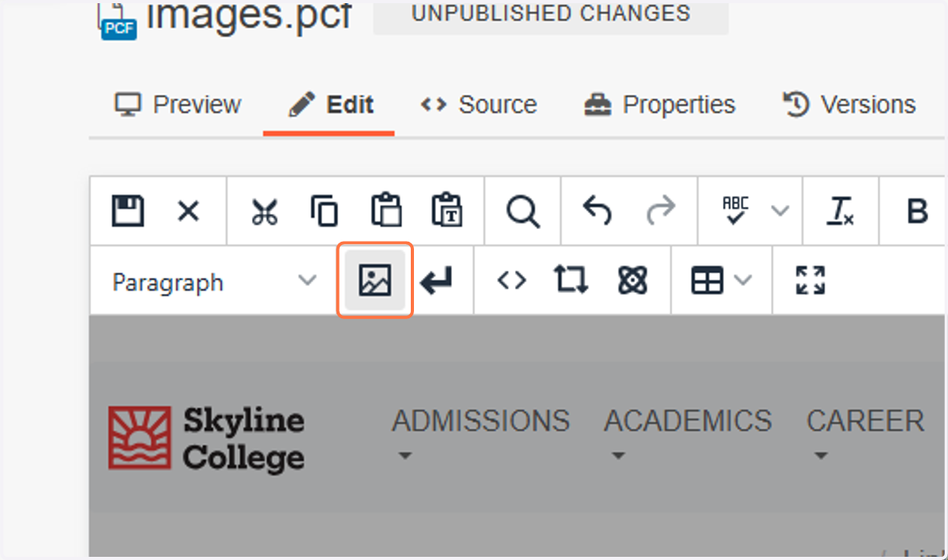
Task: Insert a line break arrow icon
Action: [x=436, y=281]
